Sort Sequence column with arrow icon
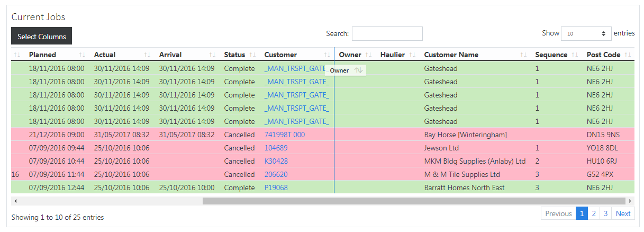The width and height of the screenshot is (644, 232). 575,55
